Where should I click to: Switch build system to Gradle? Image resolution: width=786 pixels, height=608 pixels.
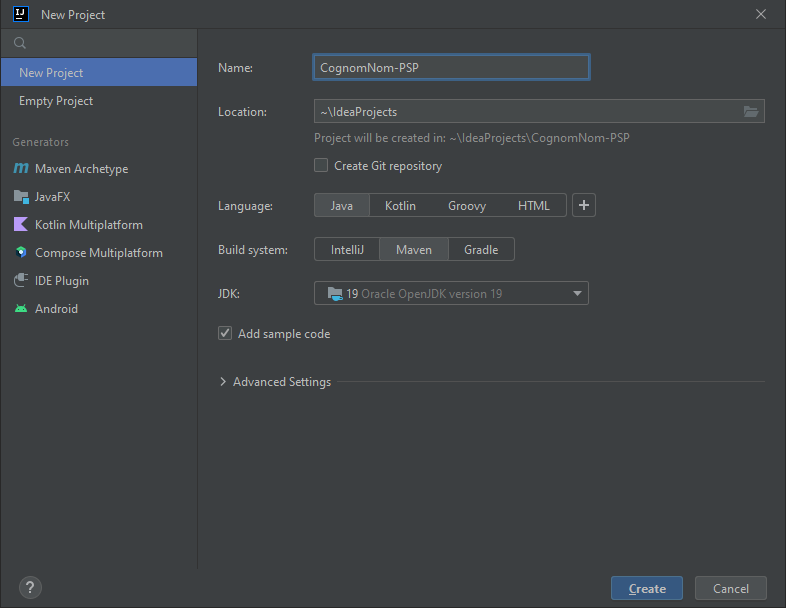pos(481,250)
